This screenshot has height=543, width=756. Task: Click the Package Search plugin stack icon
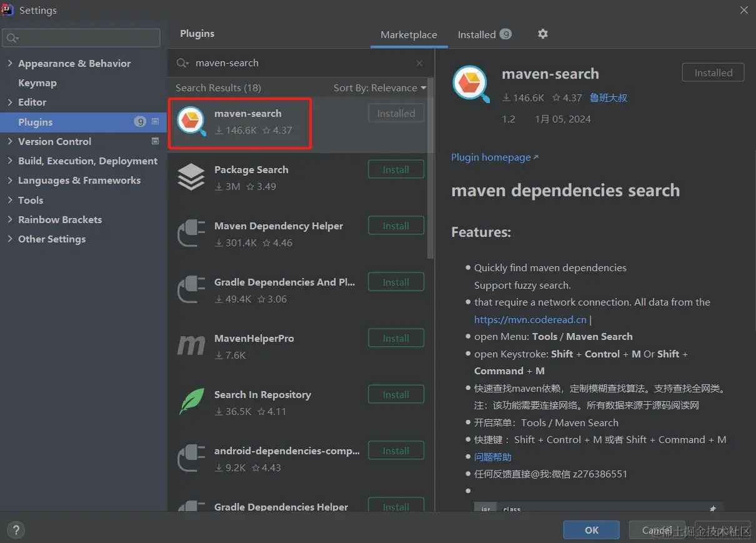[191, 177]
